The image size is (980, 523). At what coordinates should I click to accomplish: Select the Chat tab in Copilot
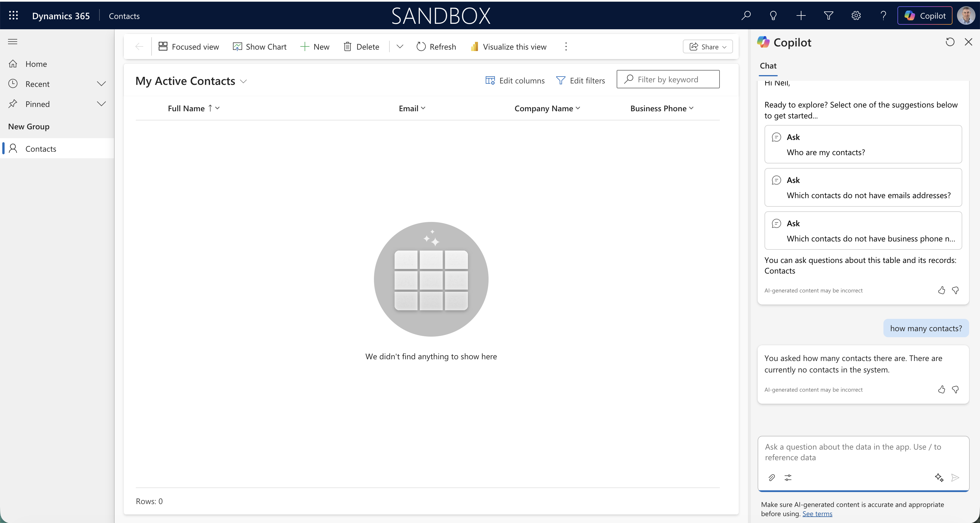[768, 66]
